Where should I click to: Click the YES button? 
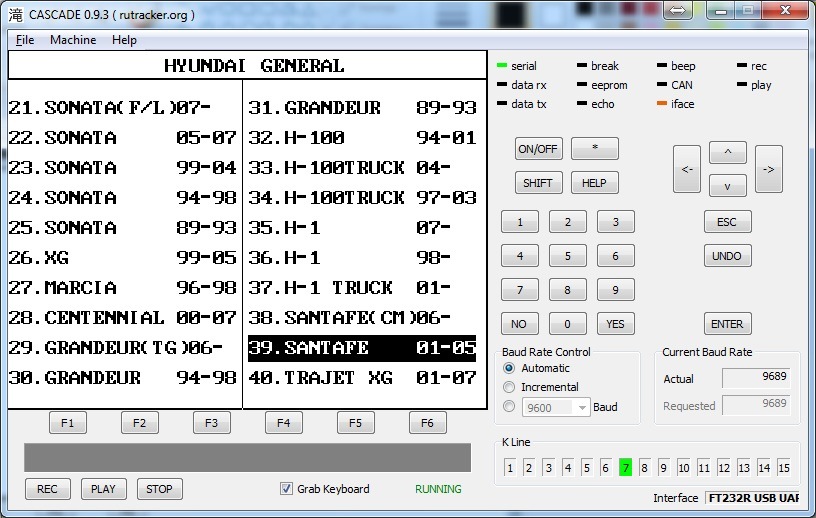615,324
